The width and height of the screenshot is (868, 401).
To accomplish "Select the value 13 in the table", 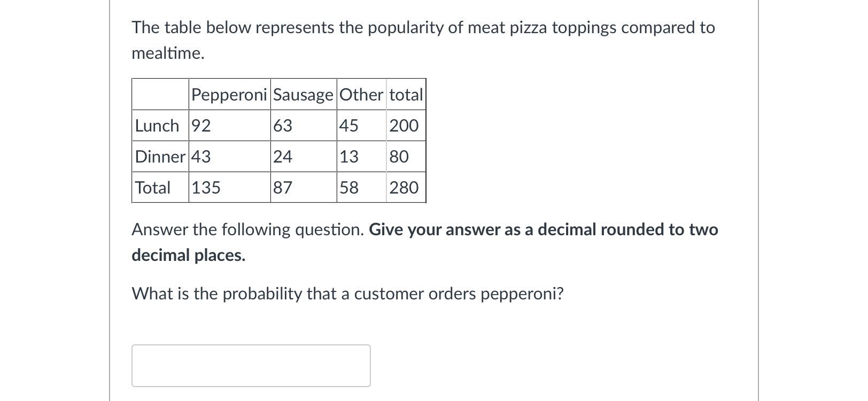I will coord(348,157).
